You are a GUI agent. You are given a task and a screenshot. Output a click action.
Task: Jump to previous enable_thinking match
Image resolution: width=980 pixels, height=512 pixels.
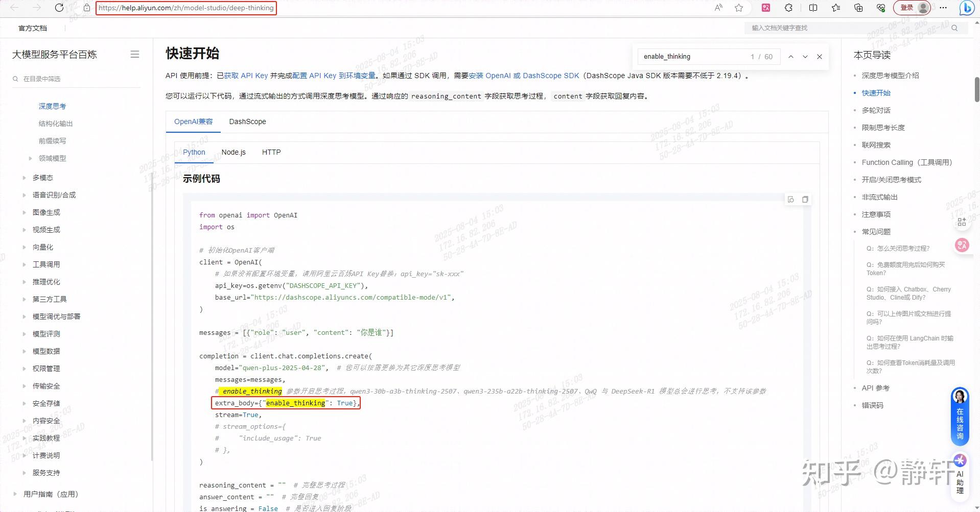point(791,57)
